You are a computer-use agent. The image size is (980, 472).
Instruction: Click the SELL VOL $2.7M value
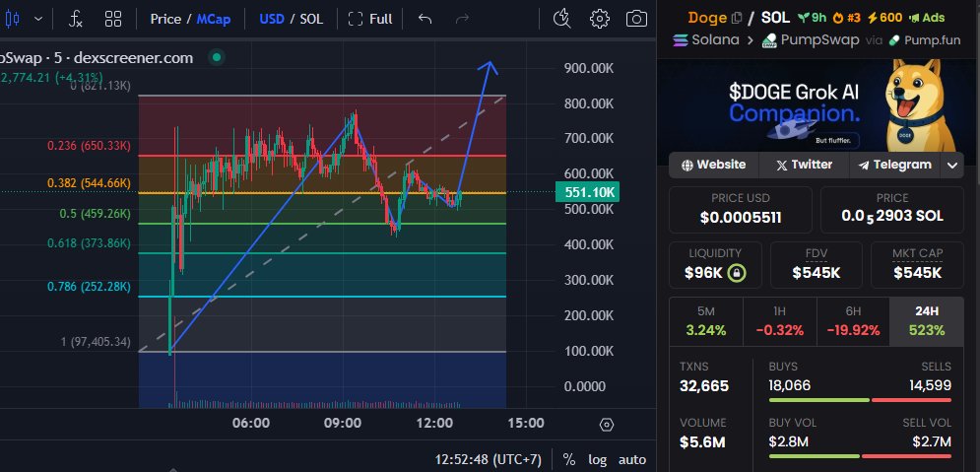932,442
